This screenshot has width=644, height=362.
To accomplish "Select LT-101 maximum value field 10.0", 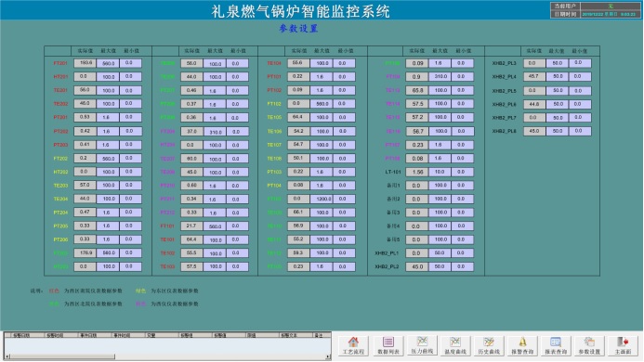I will [x=440, y=172].
